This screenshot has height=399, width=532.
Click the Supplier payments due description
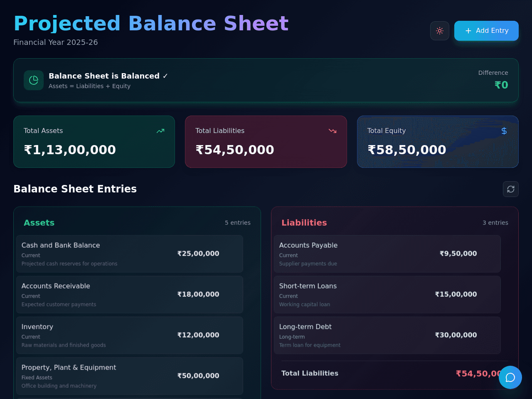point(308,264)
